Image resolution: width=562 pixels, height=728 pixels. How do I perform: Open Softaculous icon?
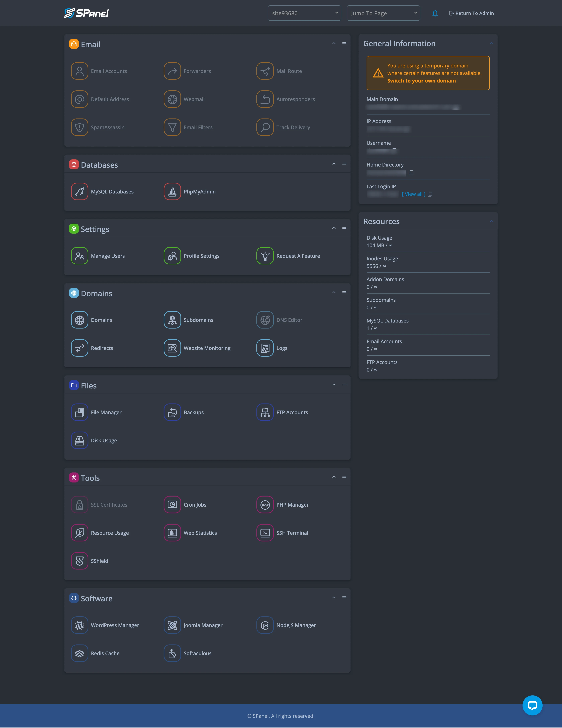172,653
